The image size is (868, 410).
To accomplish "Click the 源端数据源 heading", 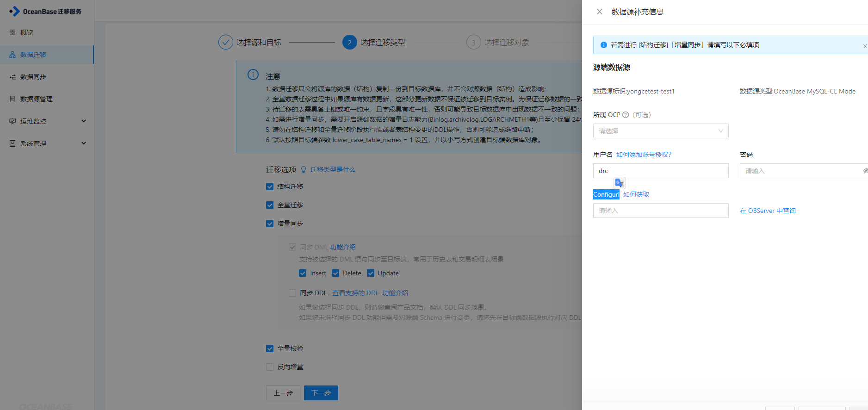I will 612,68.
